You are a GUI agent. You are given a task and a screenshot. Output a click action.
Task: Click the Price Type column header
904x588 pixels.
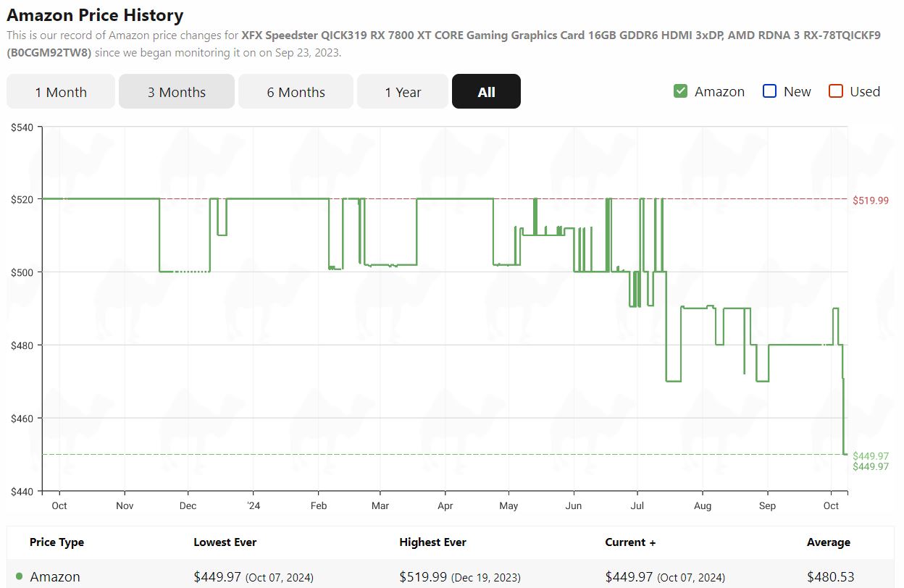pos(56,542)
